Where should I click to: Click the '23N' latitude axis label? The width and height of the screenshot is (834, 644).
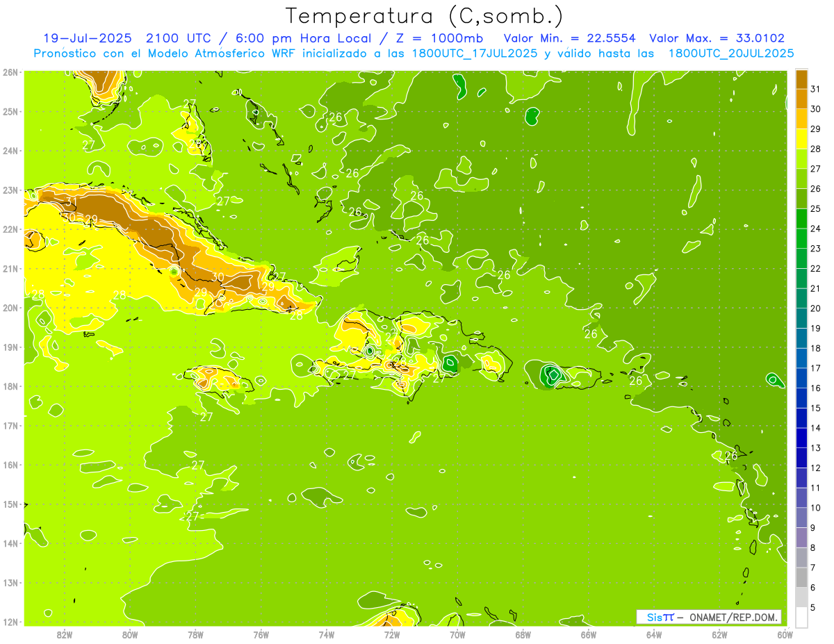point(10,190)
